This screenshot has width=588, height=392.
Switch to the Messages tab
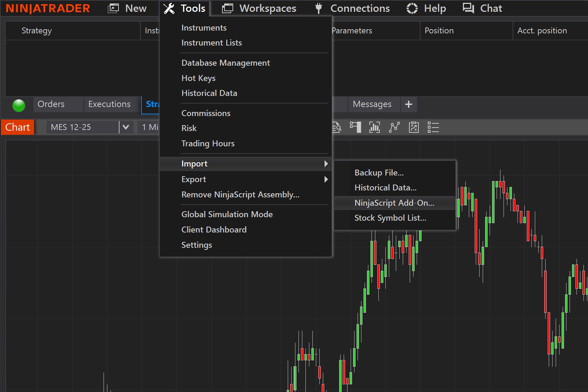coord(372,104)
